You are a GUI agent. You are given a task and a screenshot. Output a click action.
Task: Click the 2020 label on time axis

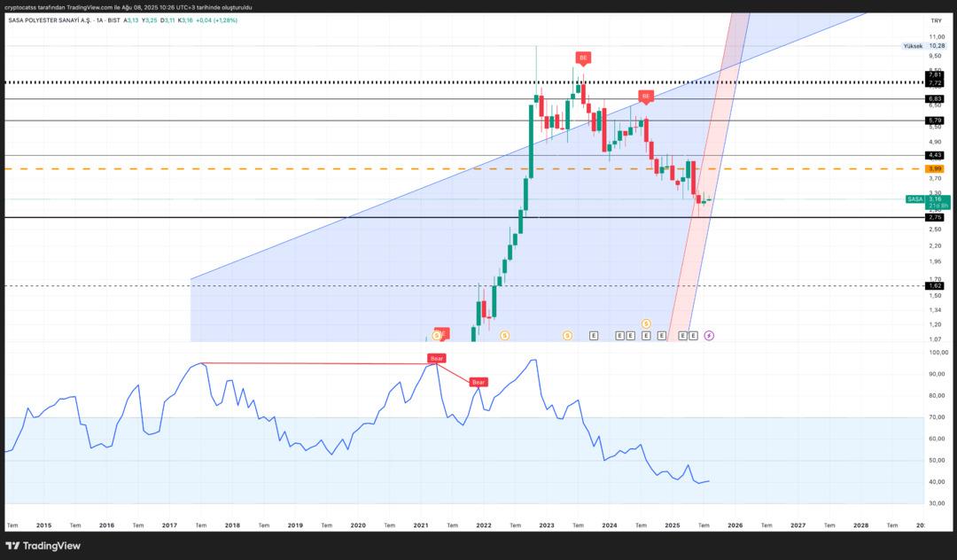[358, 525]
